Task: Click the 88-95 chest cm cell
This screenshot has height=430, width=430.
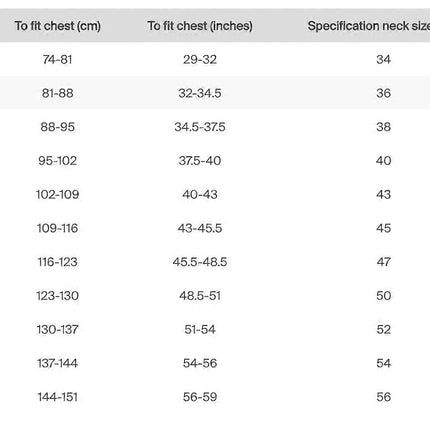Action: click(x=57, y=127)
